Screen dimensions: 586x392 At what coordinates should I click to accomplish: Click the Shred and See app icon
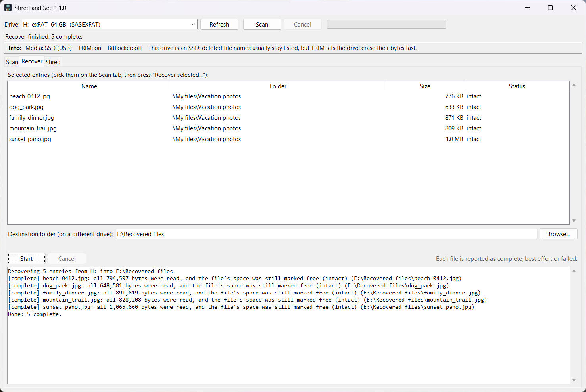tap(8, 8)
